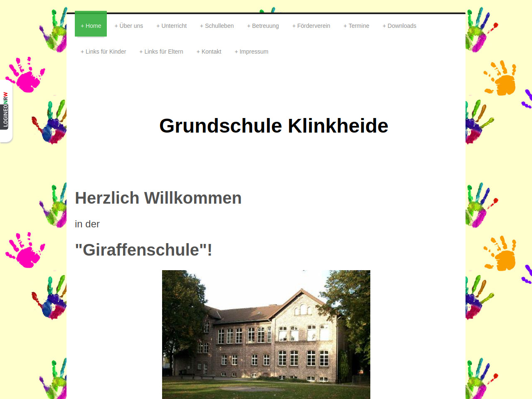This screenshot has width=532, height=399.
Task: Open the Downloads section
Action: click(399, 26)
